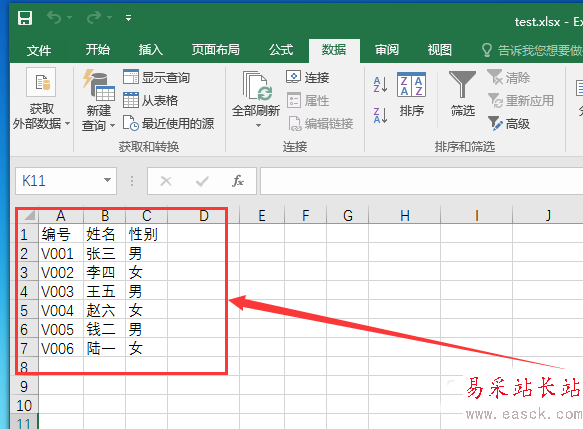583x429 pixels.
Task: Select column D header
Action: coord(203,215)
